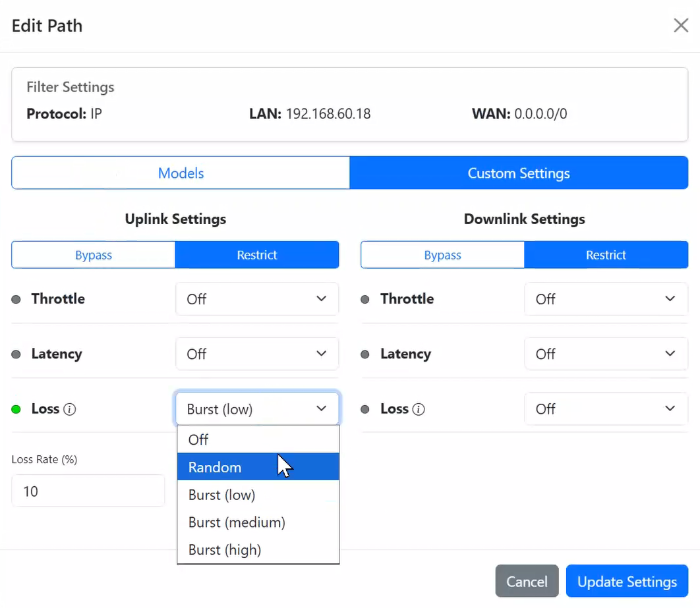
Task: Choose Off in the Loss dropdown list
Action: [x=258, y=439]
